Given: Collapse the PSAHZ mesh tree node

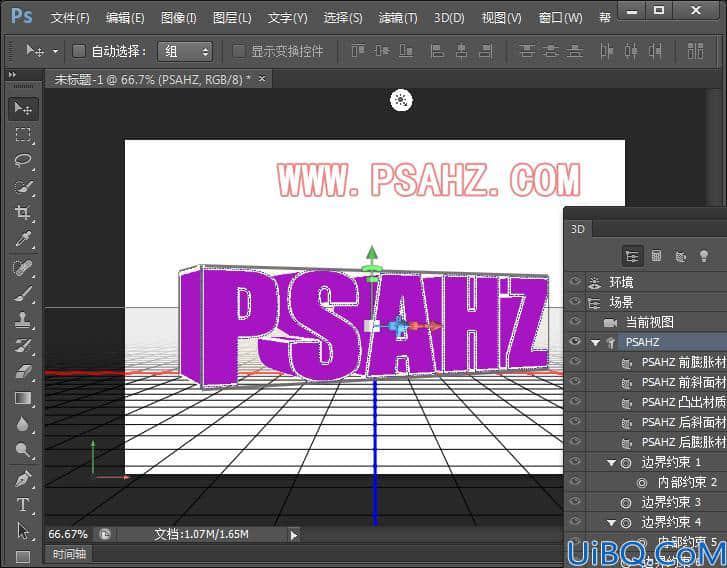Looking at the screenshot, I should pyautogui.click(x=595, y=343).
